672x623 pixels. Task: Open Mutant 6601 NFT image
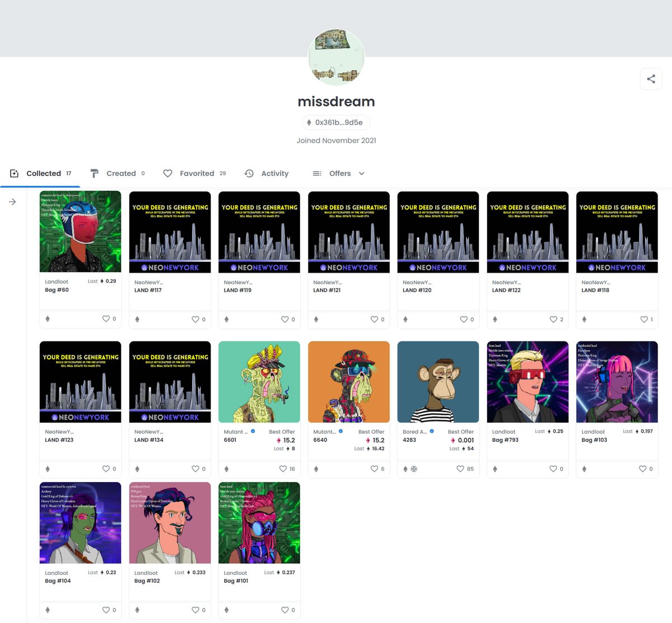[x=259, y=382]
